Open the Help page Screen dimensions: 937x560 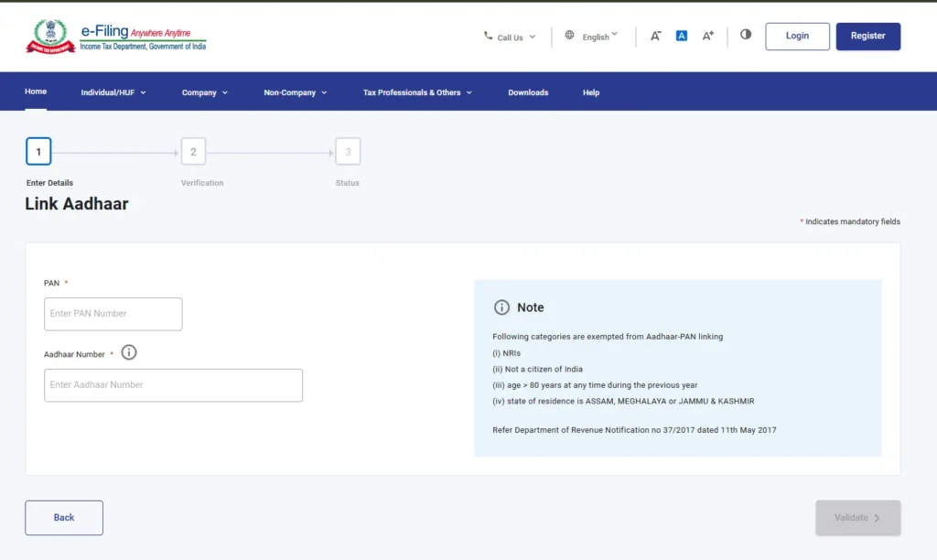(x=591, y=92)
